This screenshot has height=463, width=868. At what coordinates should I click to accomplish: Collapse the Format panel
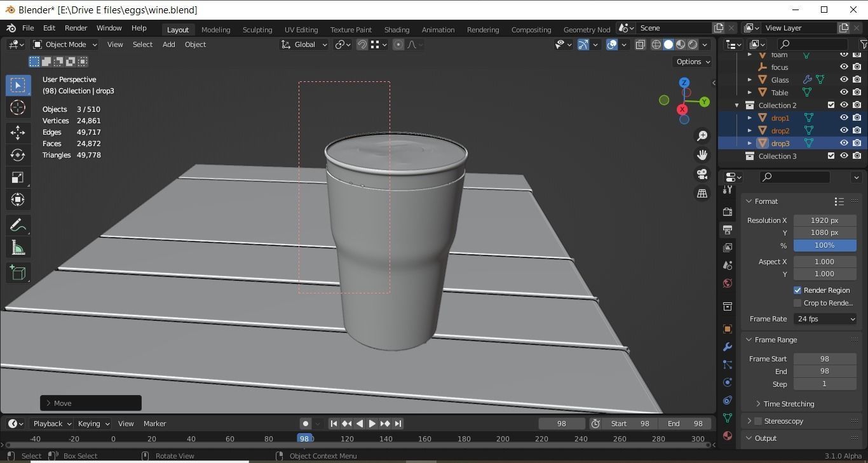(x=749, y=201)
